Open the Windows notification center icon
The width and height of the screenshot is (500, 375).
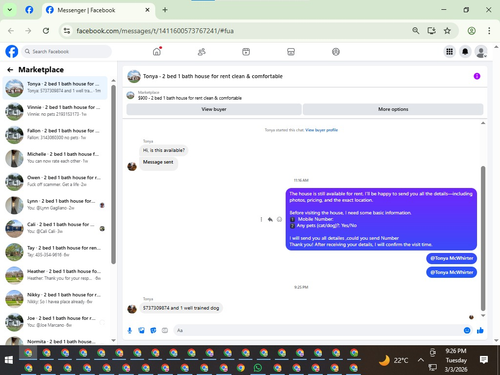pos(484,360)
